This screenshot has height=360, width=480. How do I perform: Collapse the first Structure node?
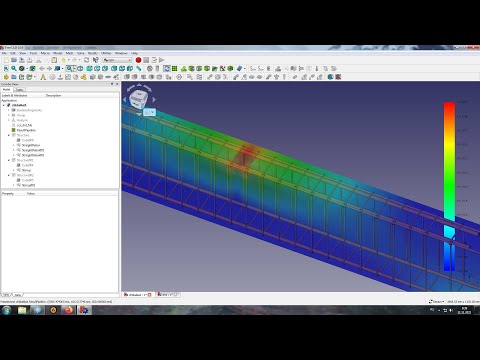pos(9,135)
